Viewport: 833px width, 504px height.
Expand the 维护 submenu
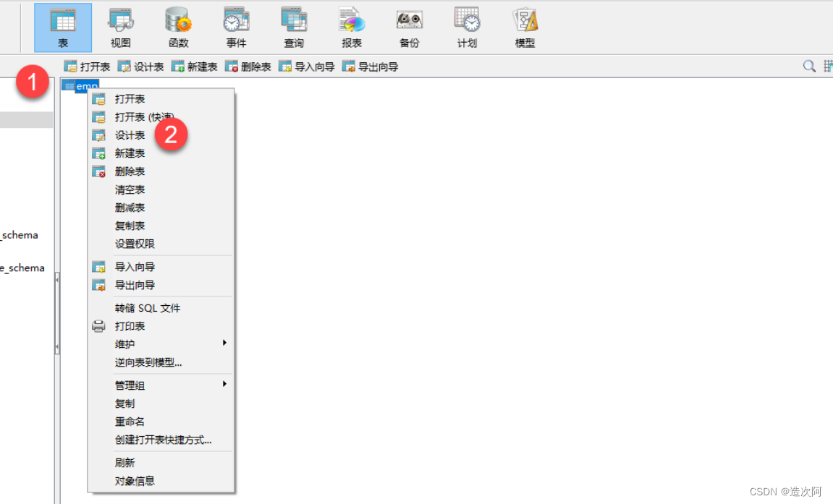(x=161, y=343)
